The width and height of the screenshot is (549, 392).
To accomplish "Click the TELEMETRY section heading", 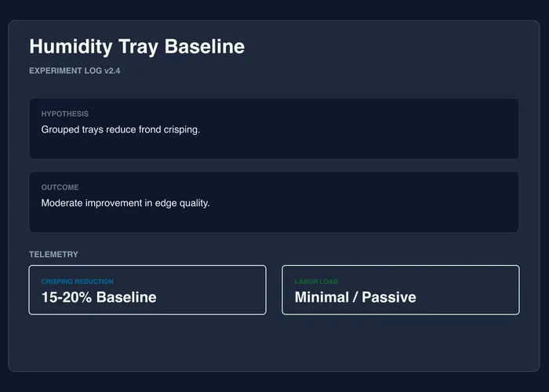I will 53,254.
